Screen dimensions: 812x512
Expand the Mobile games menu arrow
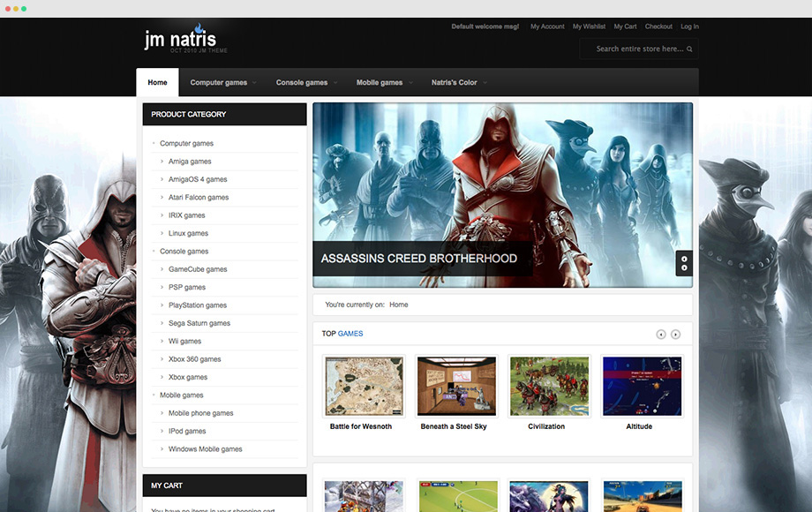[x=410, y=83]
